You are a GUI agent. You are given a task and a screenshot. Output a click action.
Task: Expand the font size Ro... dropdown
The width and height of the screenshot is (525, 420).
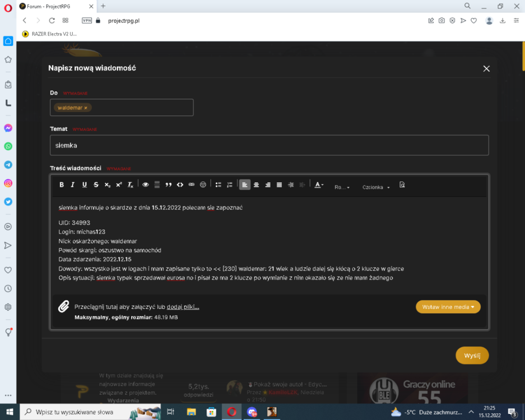click(342, 187)
